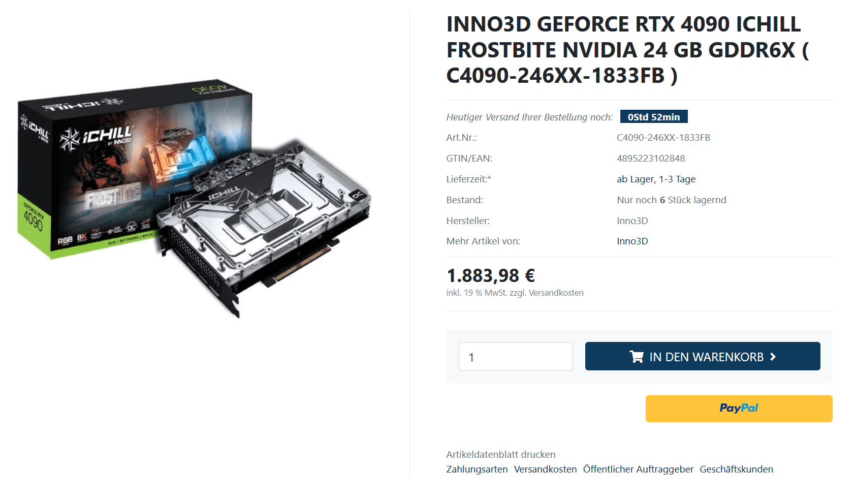Click the PayPal logo on the yellow button
The width and height of the screenshot is (855, 504).
(739, 408)
